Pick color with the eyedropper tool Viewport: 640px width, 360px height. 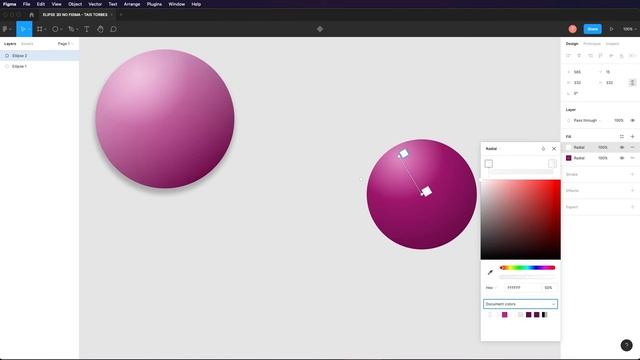point(490,272)
